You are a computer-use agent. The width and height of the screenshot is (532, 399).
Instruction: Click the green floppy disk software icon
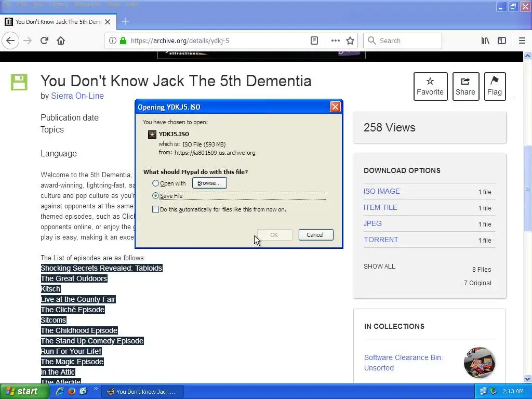click(x=19, y=82)
